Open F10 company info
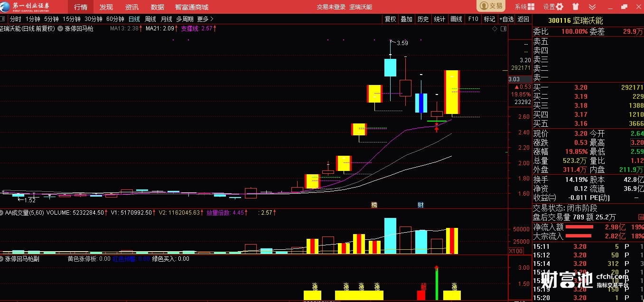 tap(473, 19)
